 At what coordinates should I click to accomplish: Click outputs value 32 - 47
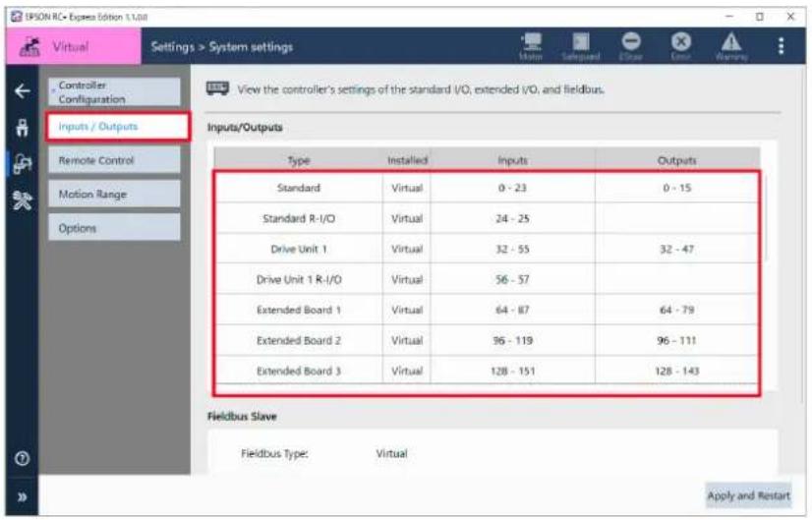(677, 249)
